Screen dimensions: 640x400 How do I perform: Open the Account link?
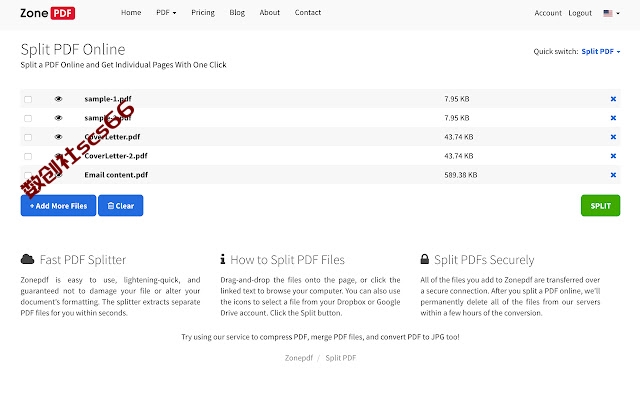(x=548, y=13)
